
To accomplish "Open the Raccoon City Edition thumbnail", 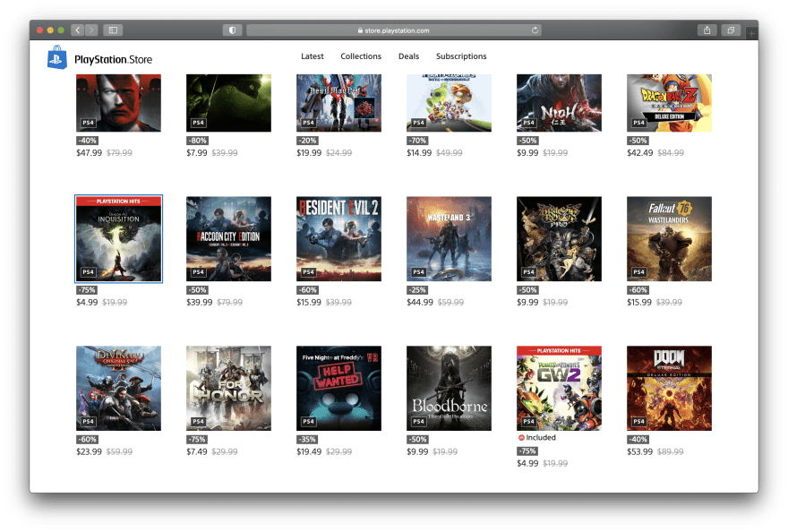I will pos(228,239).
